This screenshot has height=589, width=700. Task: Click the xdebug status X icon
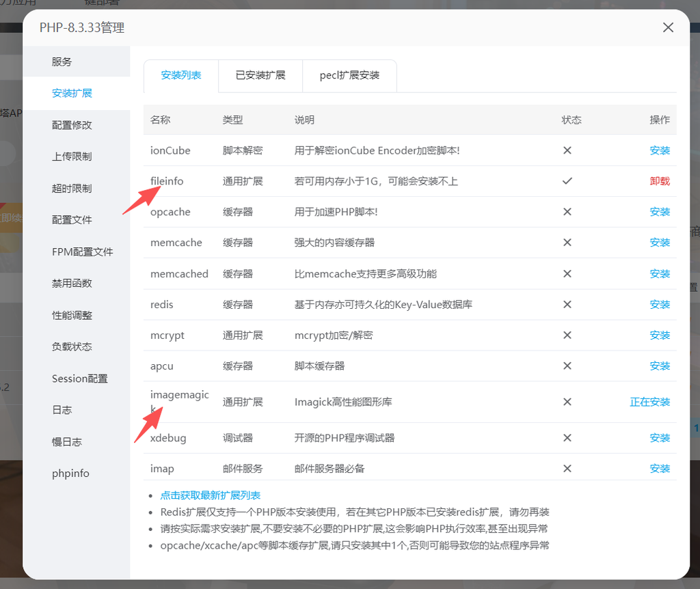click(x=567, y=438)
